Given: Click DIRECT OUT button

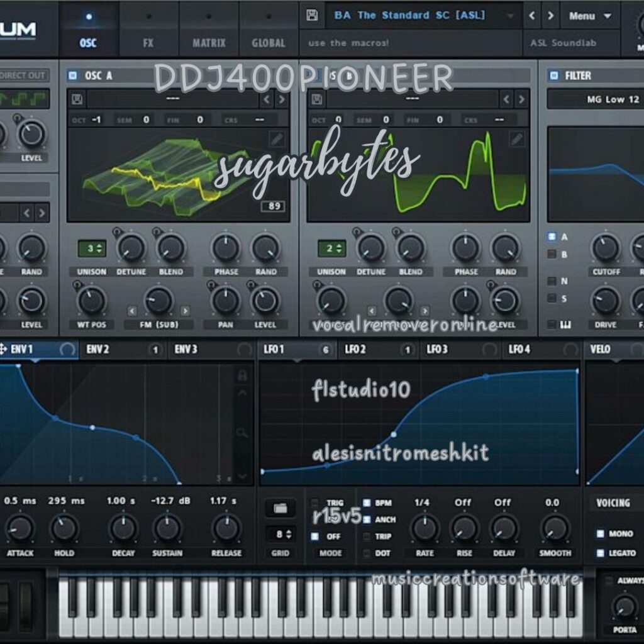Looking at the screenshot, I should pyautogui.click(x=23, y=75).
